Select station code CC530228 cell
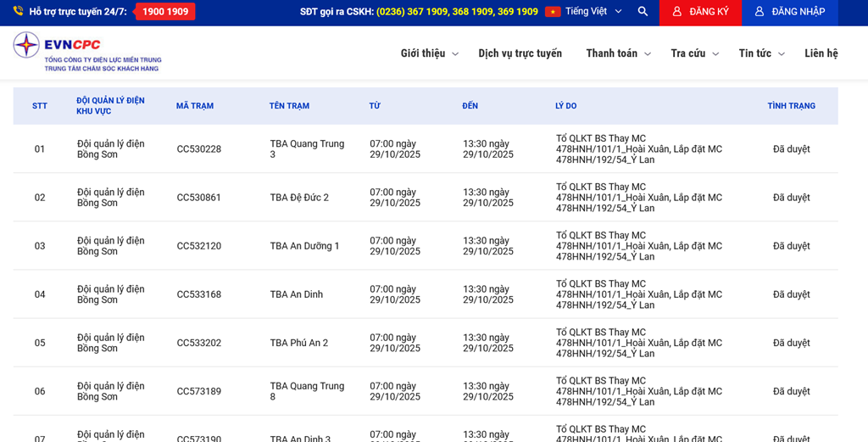This screenshot has height=442, width=868. tap(199, 149)
